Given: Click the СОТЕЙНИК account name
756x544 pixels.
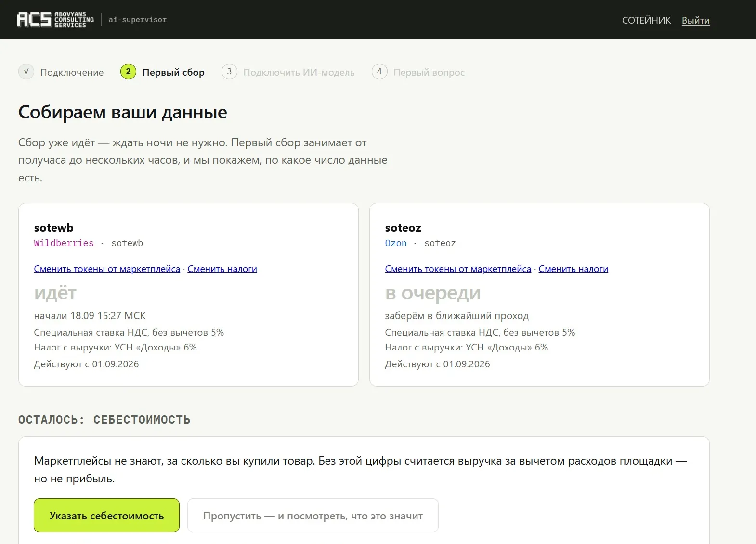Looking at the screenshot, I should 646,20.
